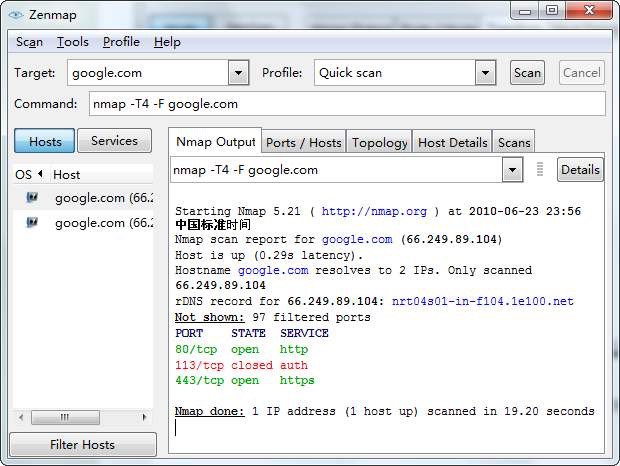Switch to the Topology tab

coord(380,142)
